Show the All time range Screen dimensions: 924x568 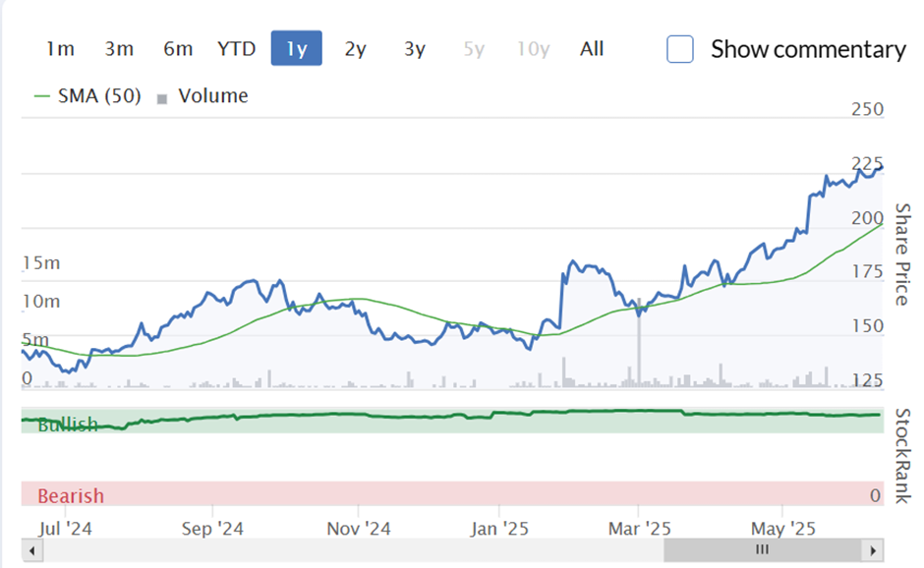[x=592, y=49]
